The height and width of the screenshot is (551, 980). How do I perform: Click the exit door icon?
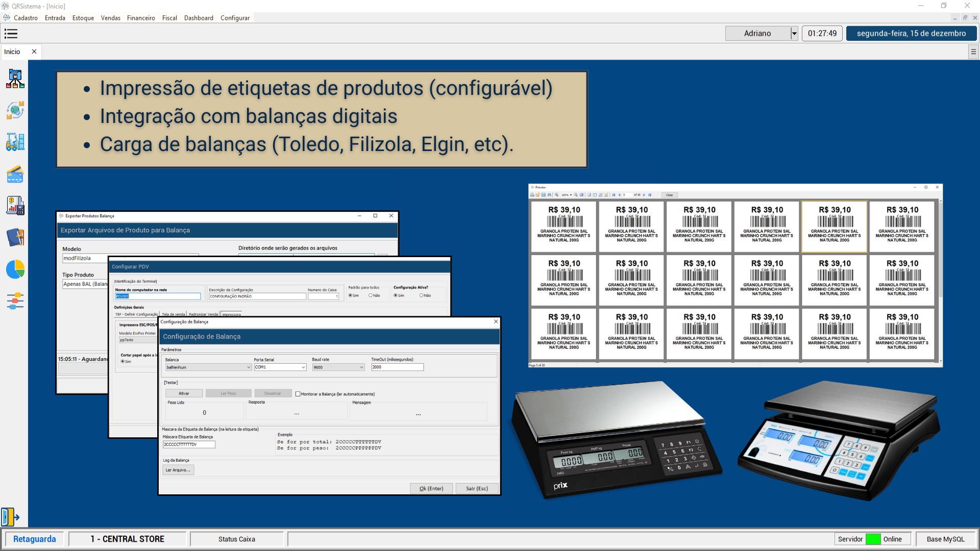point(10,517)
